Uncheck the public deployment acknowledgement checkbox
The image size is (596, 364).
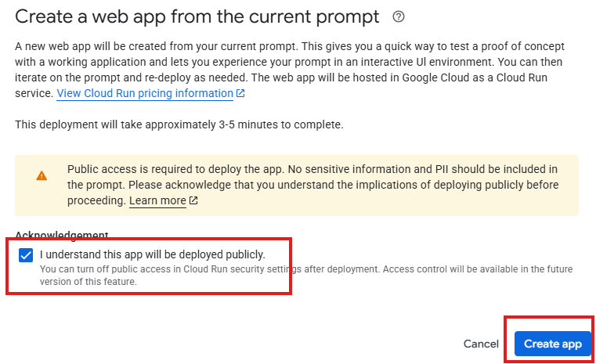click(x=26, y=255)
